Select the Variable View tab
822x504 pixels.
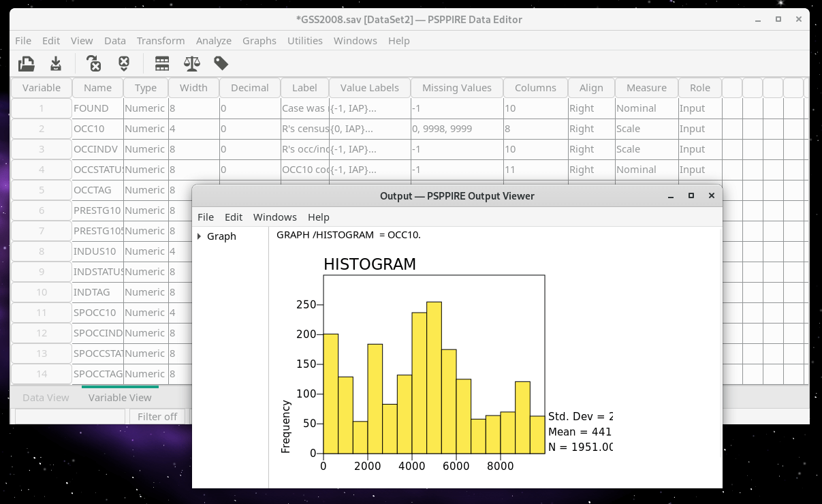point(120,398)
